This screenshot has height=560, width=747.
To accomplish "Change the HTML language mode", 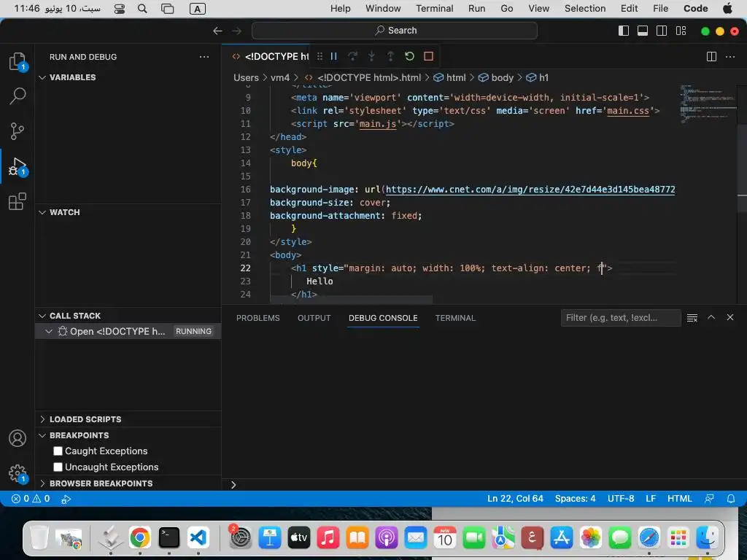I will coord(679,499).
